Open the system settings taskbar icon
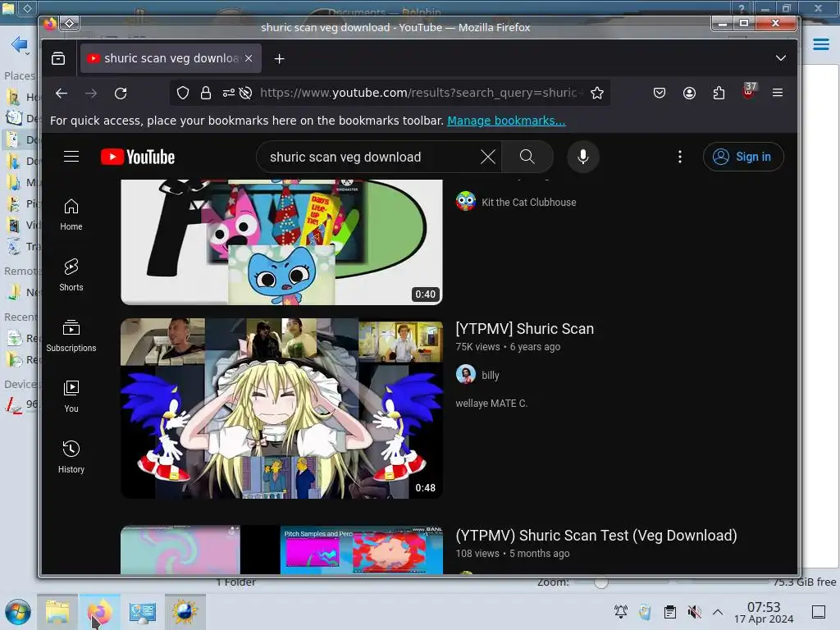Image resolution: width=840 pixels, height=630 pixels. pyautogui.click(x=142, y=612)
